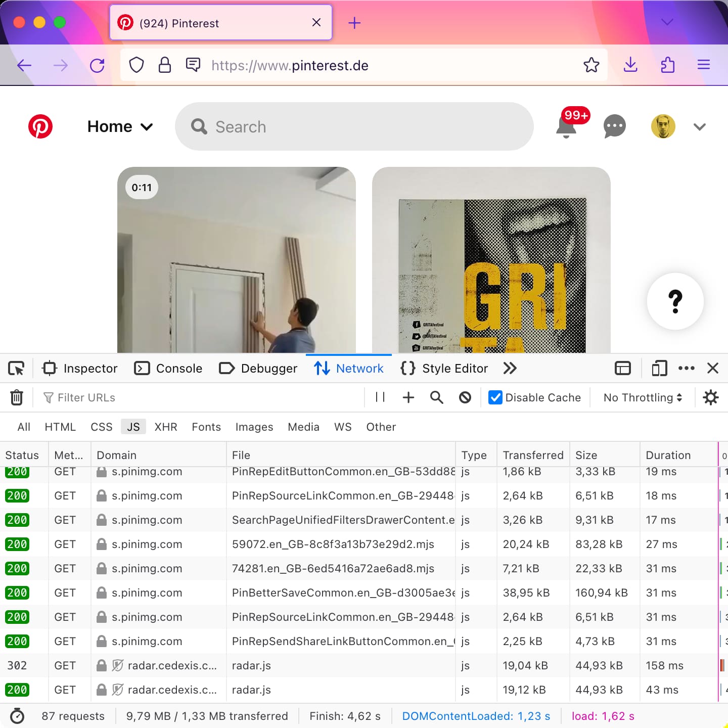Uncheck Disable Cache checkbox

[495, 397]
